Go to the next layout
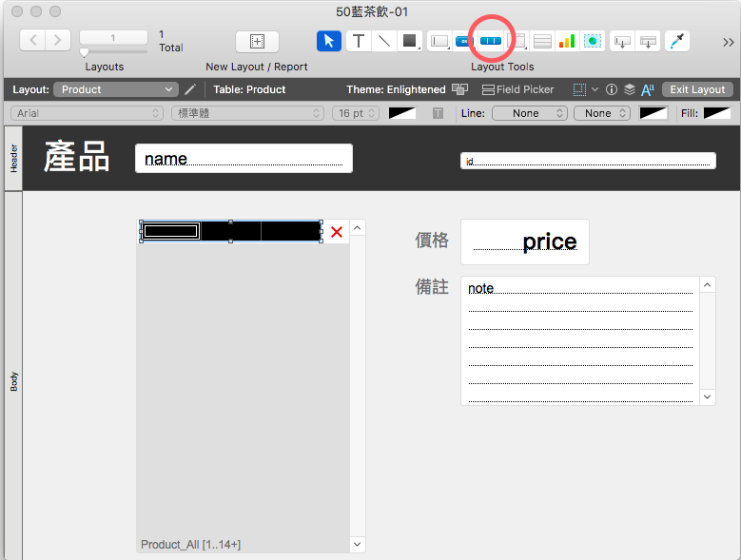 58,40
